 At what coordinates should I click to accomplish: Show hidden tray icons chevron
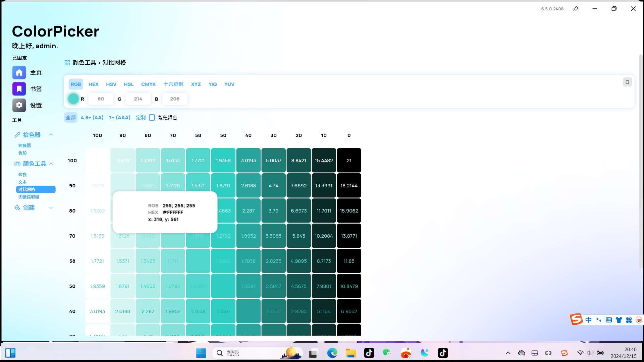508,353
